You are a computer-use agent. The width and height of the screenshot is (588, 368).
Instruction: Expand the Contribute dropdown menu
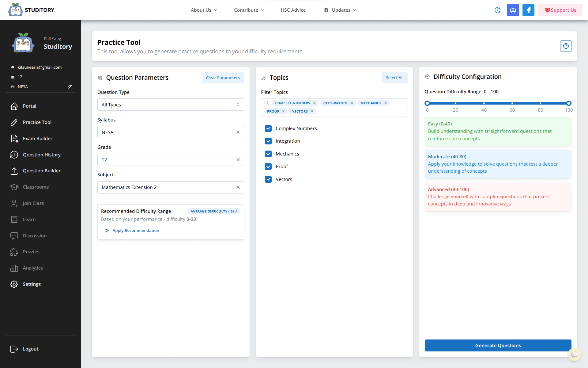[249, 10]
